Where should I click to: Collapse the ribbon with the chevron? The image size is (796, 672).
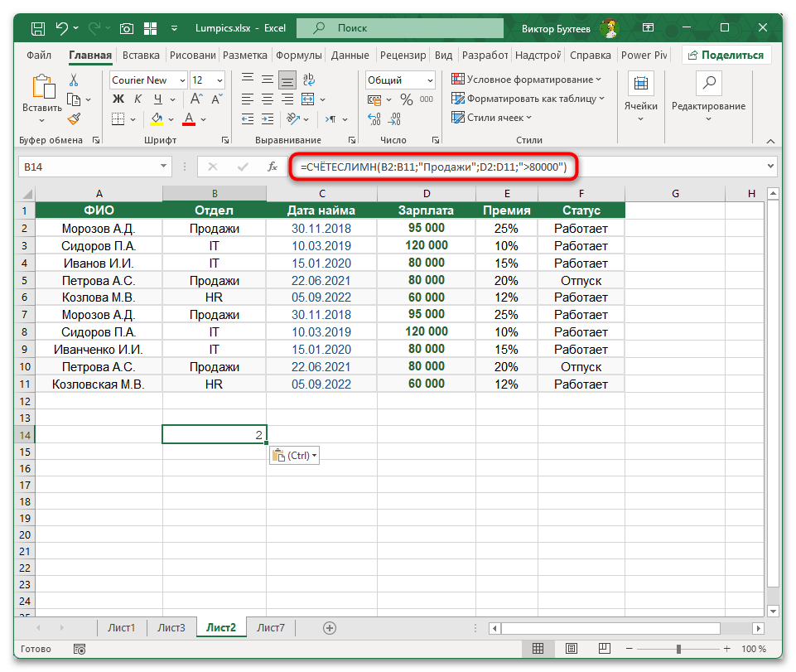tap(770, 141)
